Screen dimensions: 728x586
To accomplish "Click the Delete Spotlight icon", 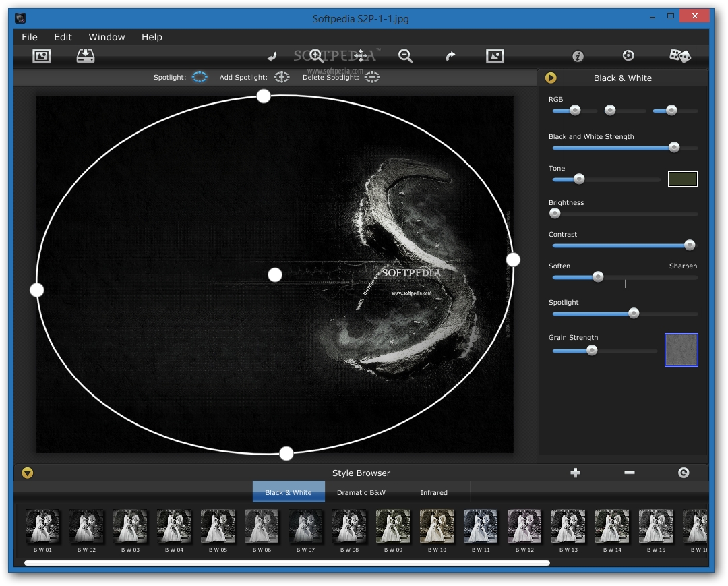I will pos(372,77).
